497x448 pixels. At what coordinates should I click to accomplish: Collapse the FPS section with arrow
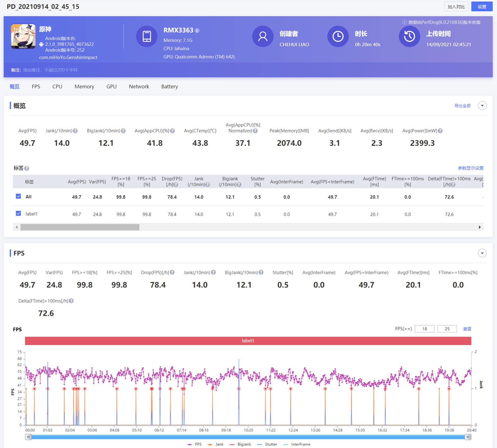tap(482, 253)
